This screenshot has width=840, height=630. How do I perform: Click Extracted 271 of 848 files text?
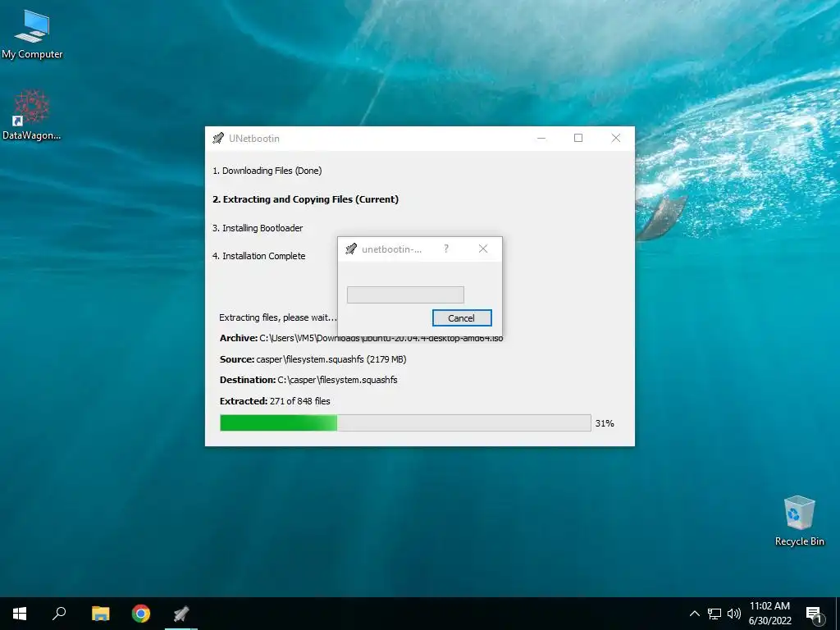(x=275, y=401)
